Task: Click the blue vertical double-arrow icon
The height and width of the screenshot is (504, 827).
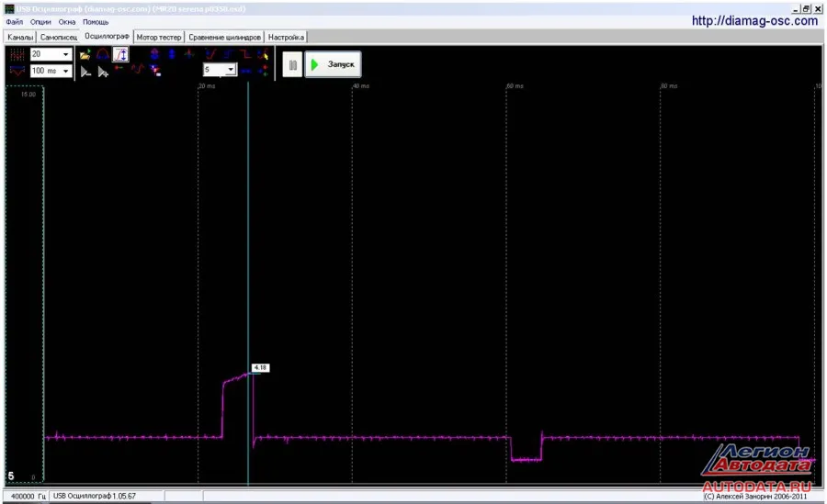Action: pyautogui.click(x=172, y=54)
